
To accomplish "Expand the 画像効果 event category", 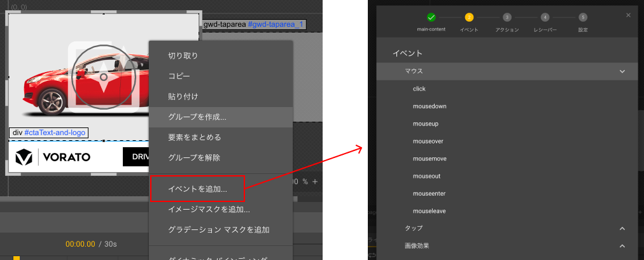I will tap(622, 245).
